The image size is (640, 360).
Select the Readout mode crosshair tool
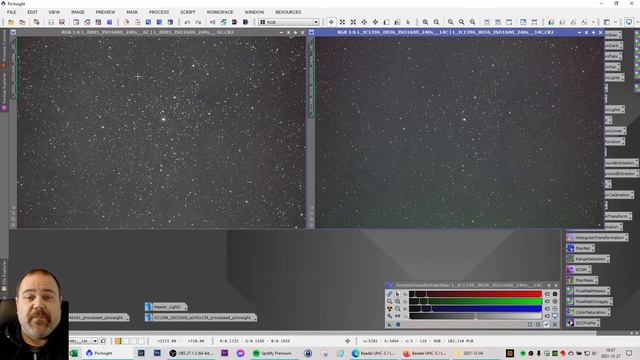331,22
